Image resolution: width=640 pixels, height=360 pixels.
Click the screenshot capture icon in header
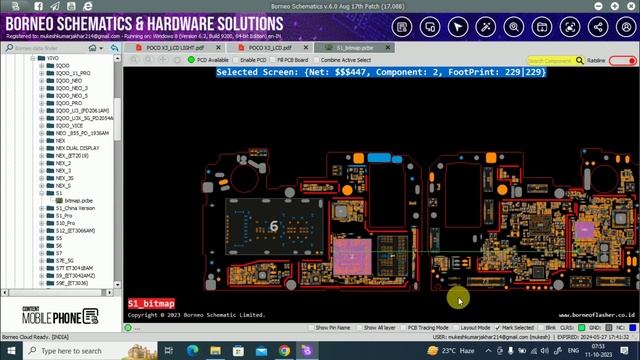pyautogui.click(x=570, y=27)
